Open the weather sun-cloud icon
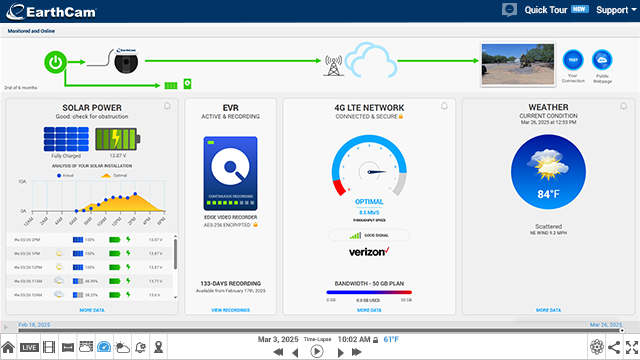 [x=122, y=347]
